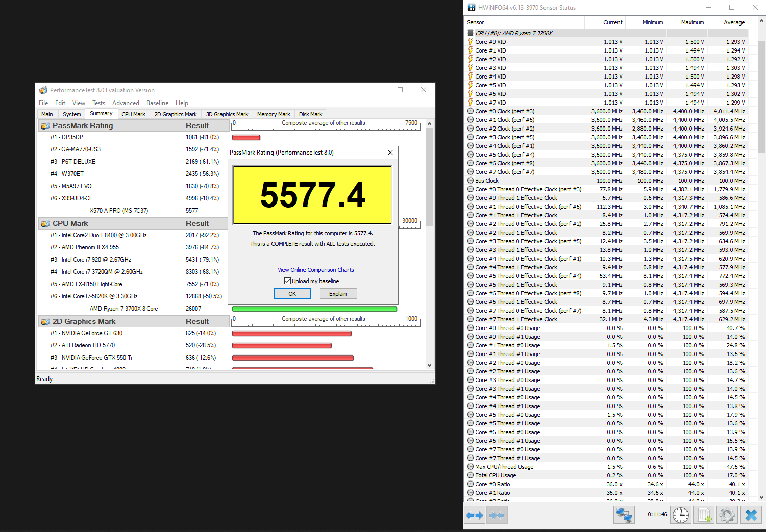Close the PassMark Rating dialog with X
Viewport: 766px width, 532px height.
click(390, 153)
